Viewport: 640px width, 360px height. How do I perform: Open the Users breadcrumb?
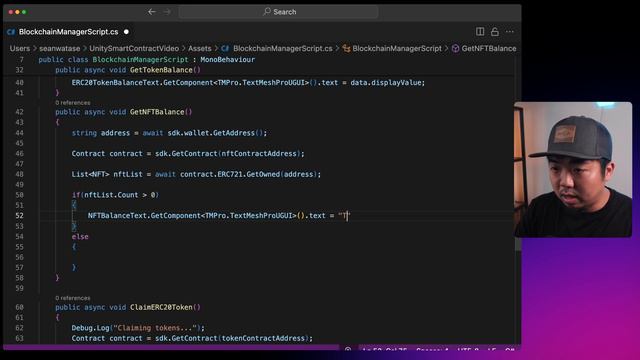20,49
